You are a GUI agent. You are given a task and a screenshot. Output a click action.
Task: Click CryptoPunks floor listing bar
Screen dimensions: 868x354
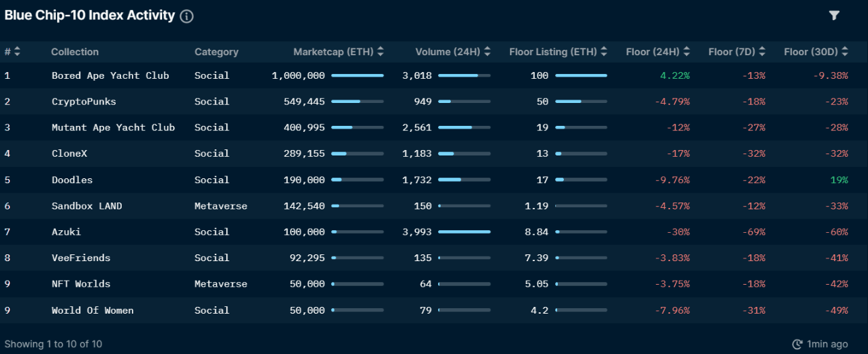(x=581, y=102)
